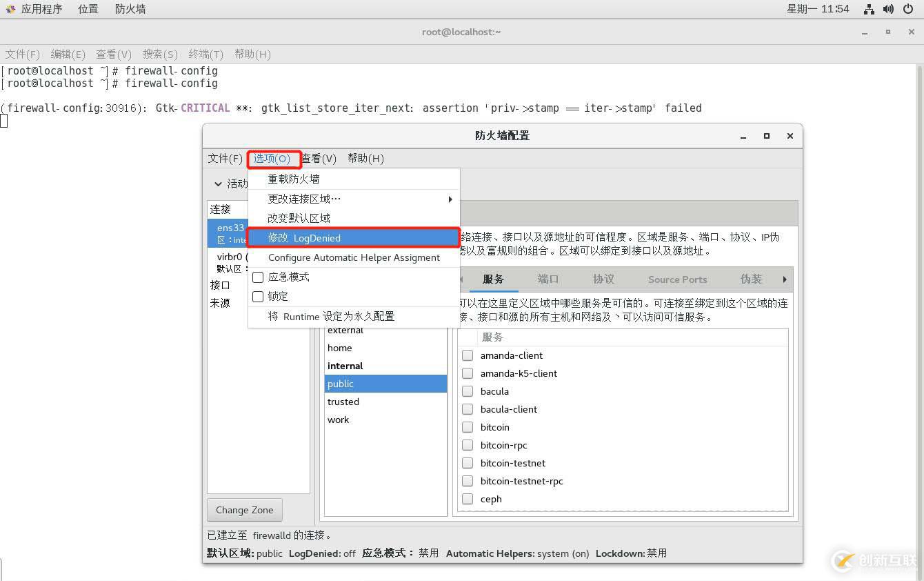The width and height of the screenshot is (924, 581).
Task: Enable the ceph service checkbox
Action: click(468, 499)
